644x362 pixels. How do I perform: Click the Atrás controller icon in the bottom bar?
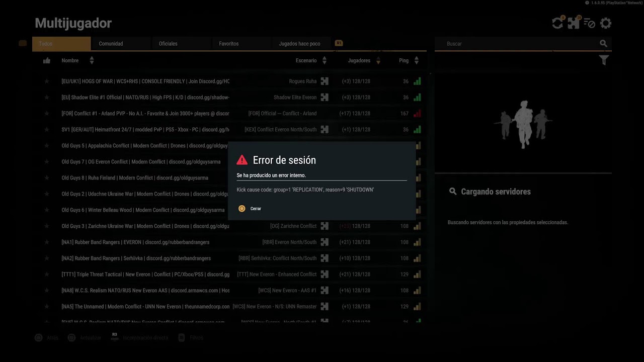(39, 338)
